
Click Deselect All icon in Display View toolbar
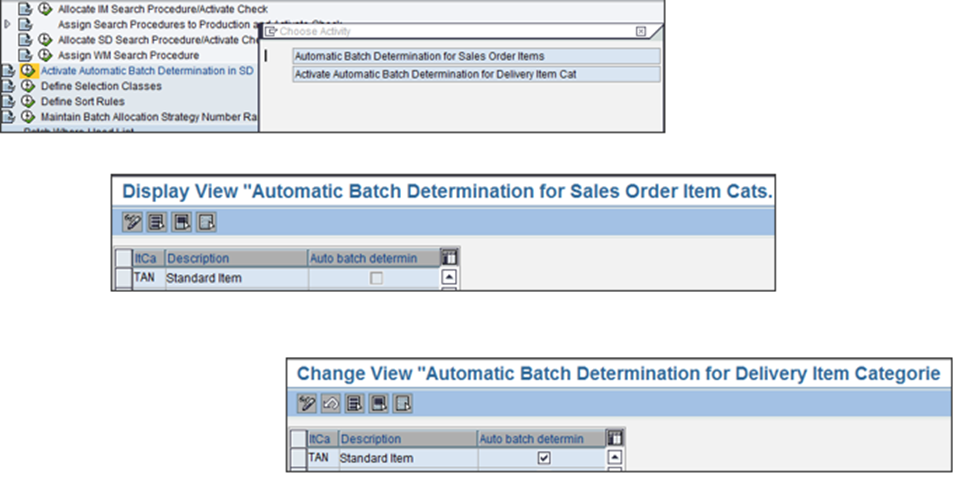click(206, 222)
